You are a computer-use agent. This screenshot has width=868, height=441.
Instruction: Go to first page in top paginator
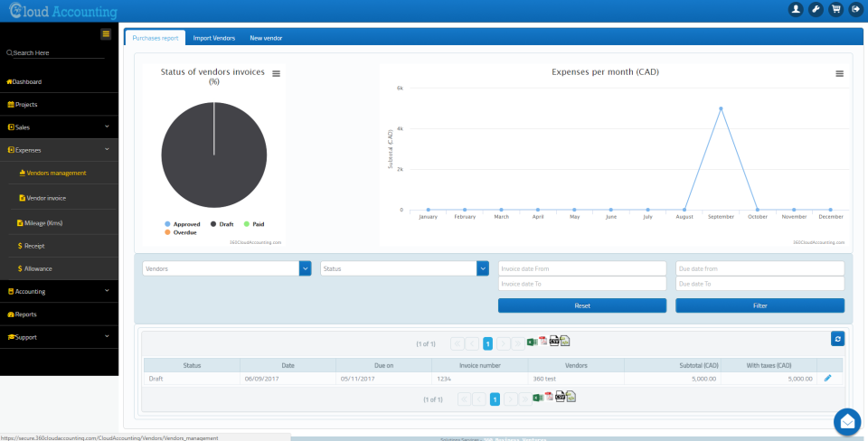(x=458, y=343)
